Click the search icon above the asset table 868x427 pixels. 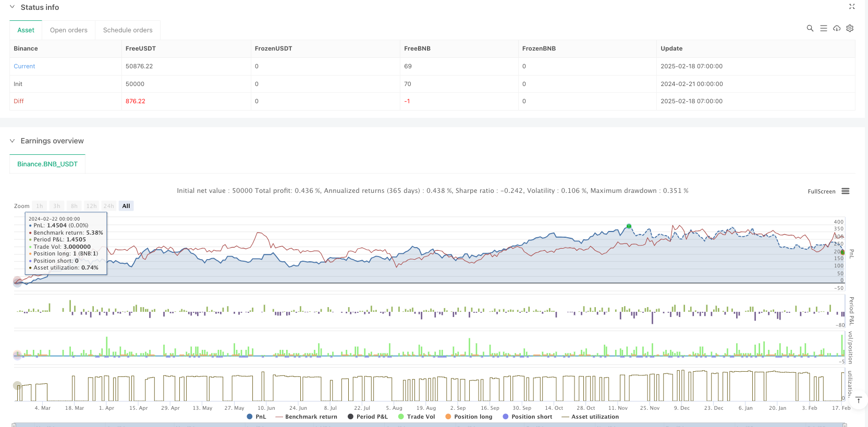(x=810, y=28)
